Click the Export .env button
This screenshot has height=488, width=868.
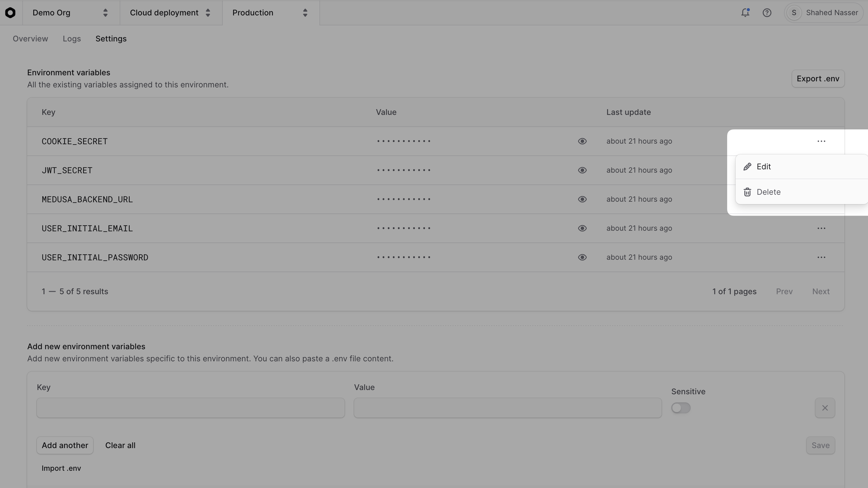tap(818, 79)
